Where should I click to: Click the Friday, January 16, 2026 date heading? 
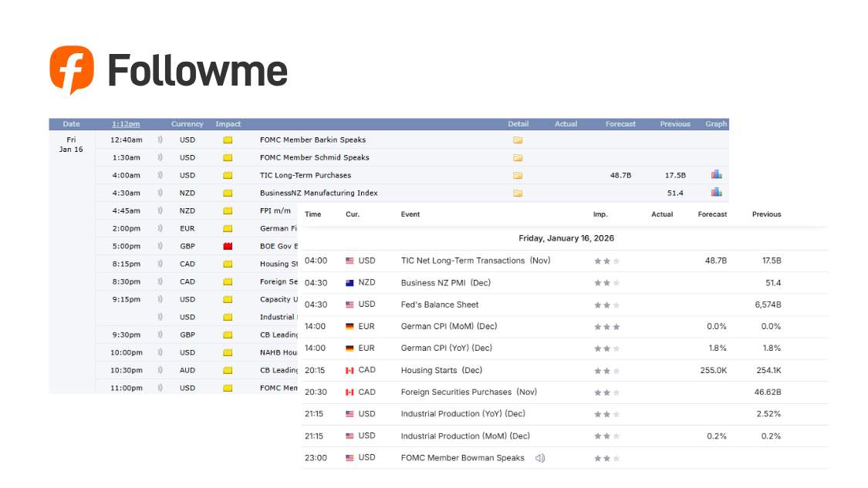pos(566,238)
